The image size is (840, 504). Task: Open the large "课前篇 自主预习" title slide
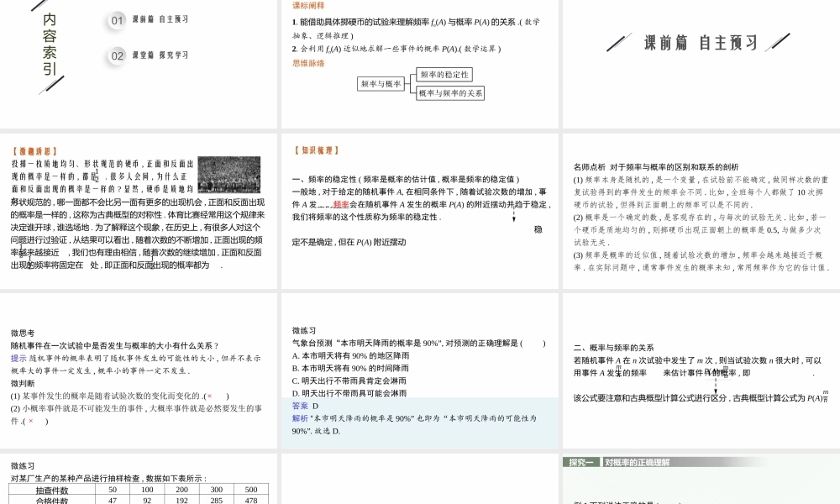[701, 42]
